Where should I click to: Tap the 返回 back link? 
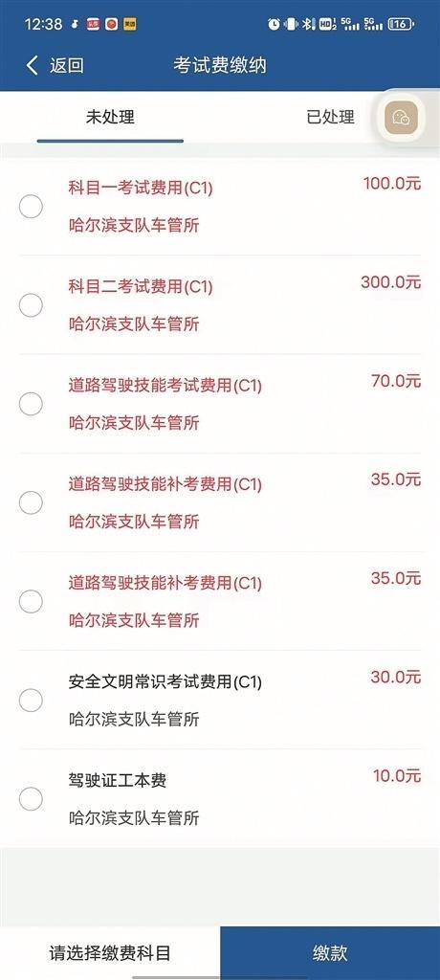point(67,66)
